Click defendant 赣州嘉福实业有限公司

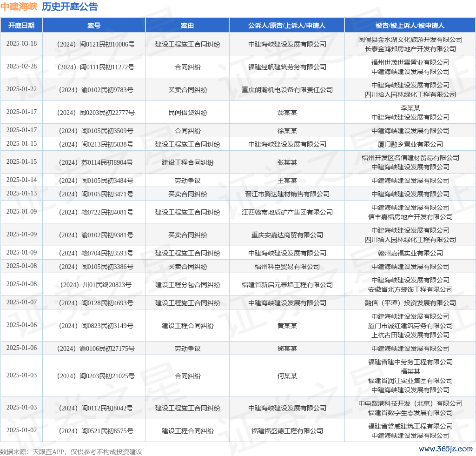pos(410,254)
